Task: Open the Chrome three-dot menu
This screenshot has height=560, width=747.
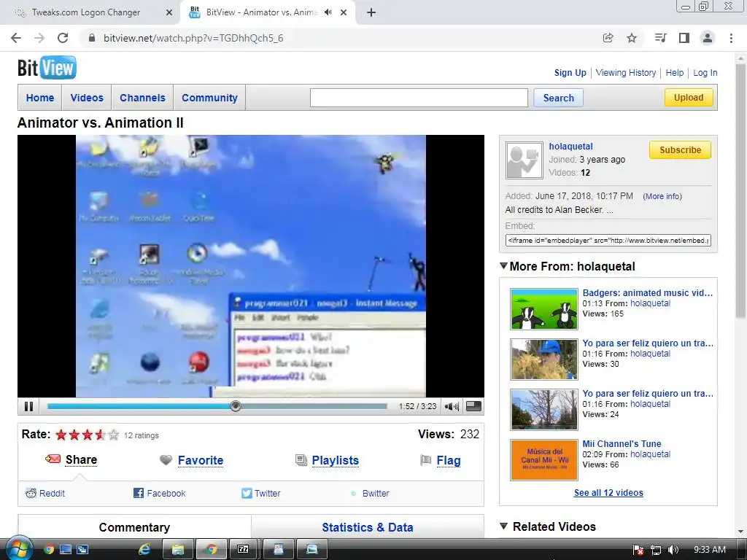Action: [731, 38]
